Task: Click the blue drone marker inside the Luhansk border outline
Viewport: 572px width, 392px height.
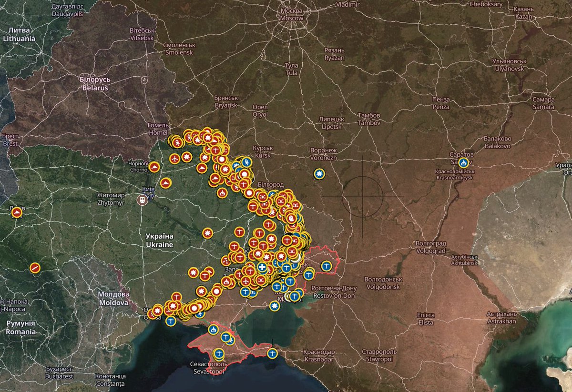Action: [327, 266]
